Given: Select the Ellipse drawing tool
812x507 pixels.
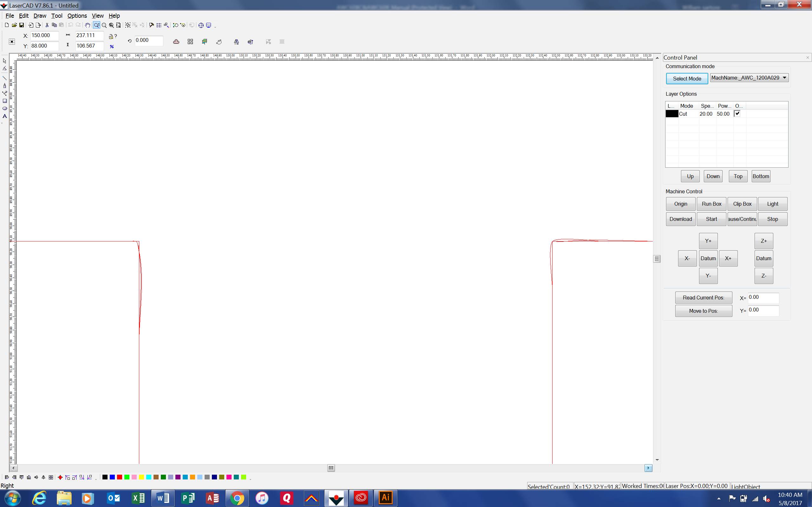Looking at the screenshot, I should (x=5, y=108).
